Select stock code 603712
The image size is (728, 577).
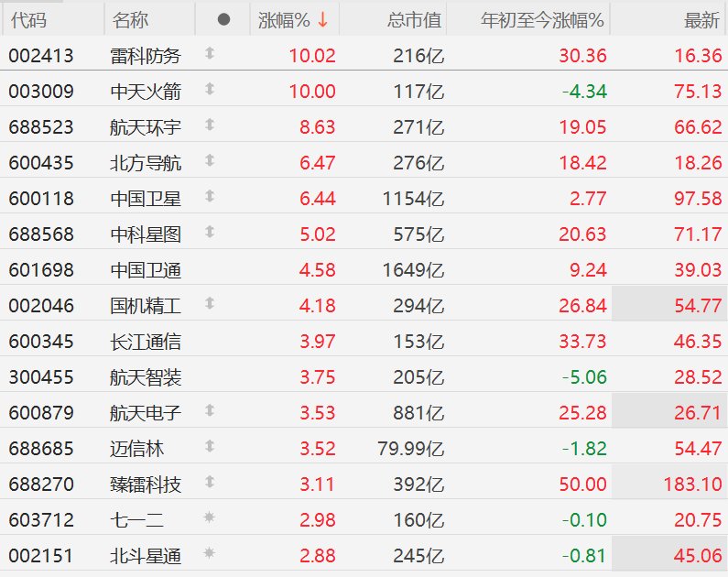(41, 520)
